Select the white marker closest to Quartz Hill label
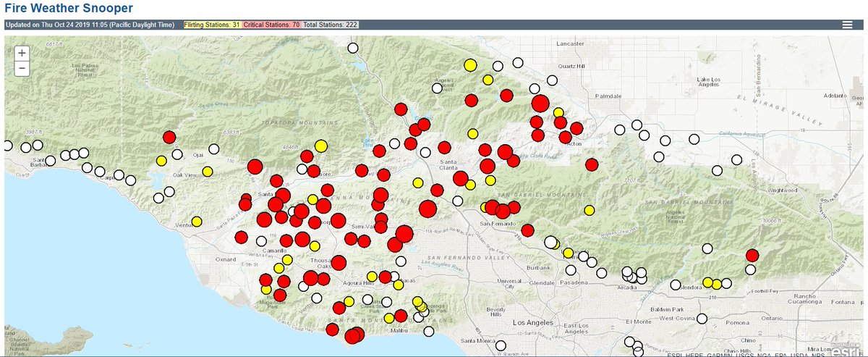 tap(553, 80)
